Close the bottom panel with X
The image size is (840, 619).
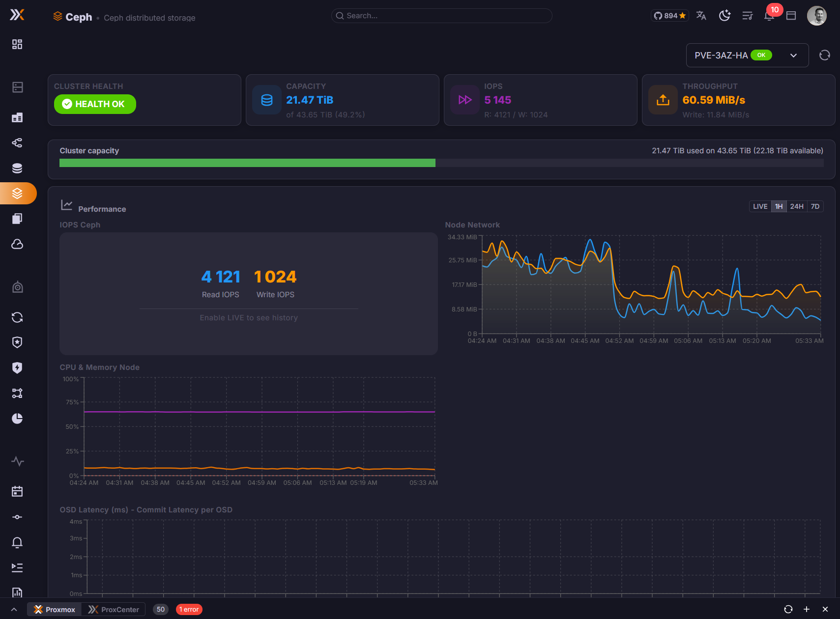click(825, 609)
